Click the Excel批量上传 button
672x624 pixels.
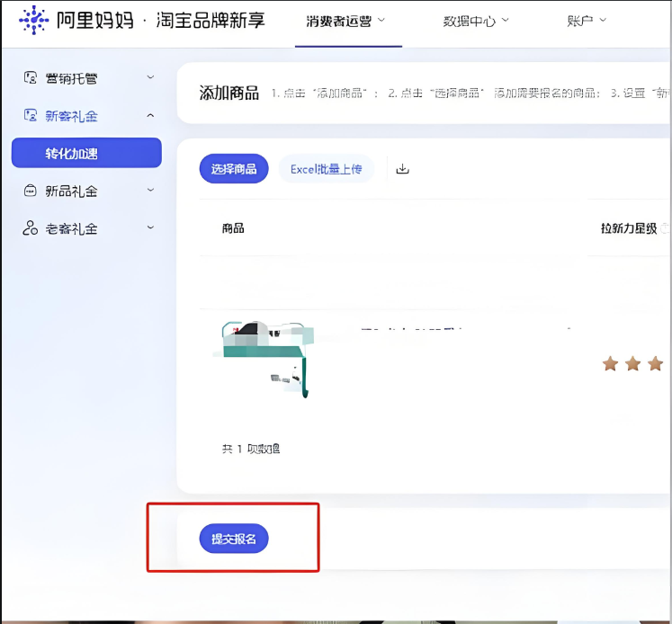pyautogui.click(x=327, y=169)
